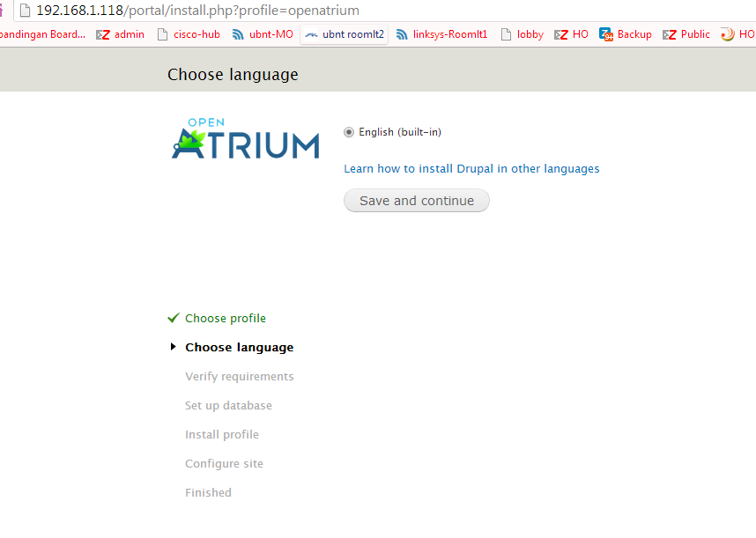Click the Open Atrium logo

pos(246,139)
